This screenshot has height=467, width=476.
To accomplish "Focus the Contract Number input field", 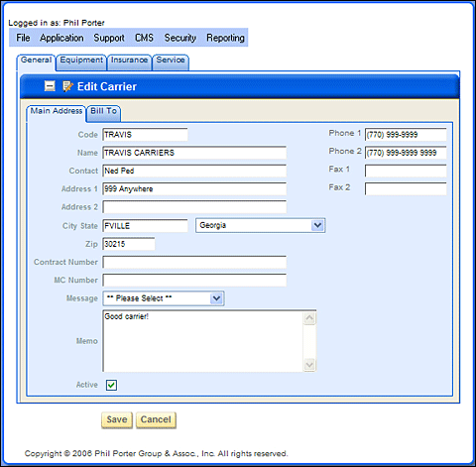I will click(194, 262).
